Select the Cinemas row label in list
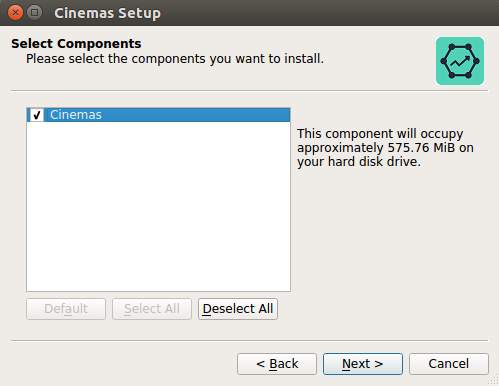 click(x=76, y=115)
